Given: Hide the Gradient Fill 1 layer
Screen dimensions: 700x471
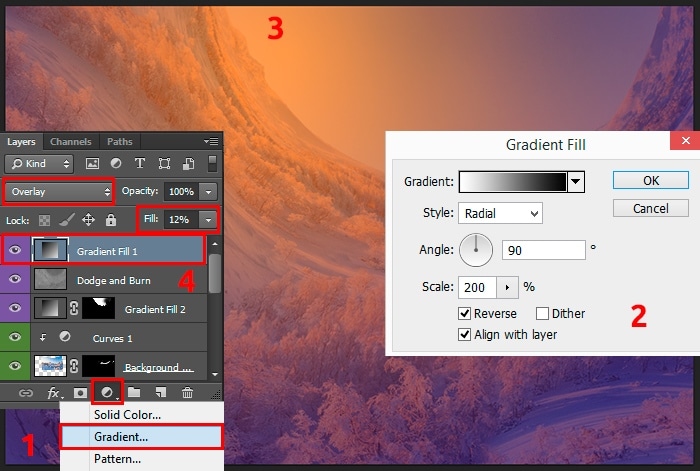Looking at the screenshot, I should (x=15, y=250).
